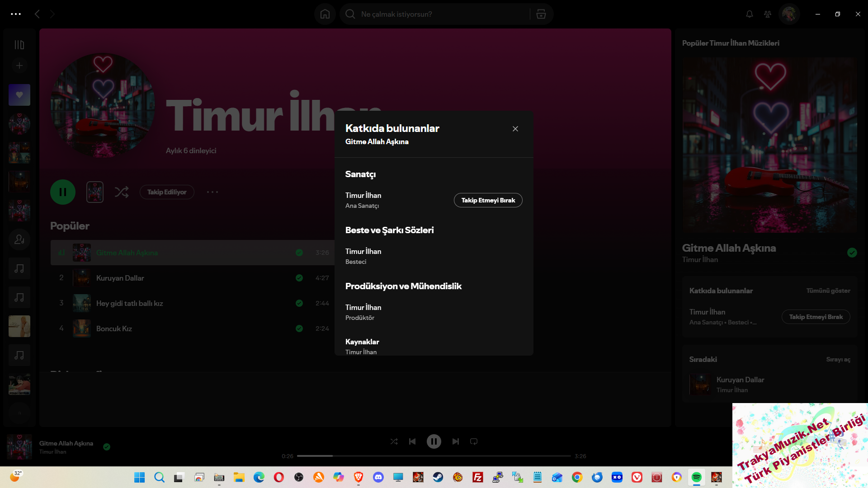The height and width of the screenshot is (488, 868).
Task: Click Tümünü göster in the credits card
Action: click(828, 291)
